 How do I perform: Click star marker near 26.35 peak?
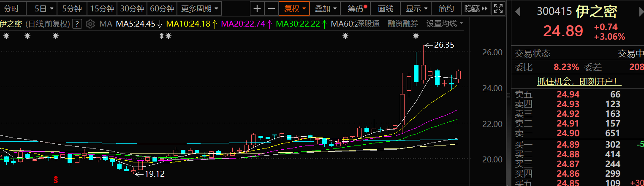pyautogui.click(x=416, y=36)
